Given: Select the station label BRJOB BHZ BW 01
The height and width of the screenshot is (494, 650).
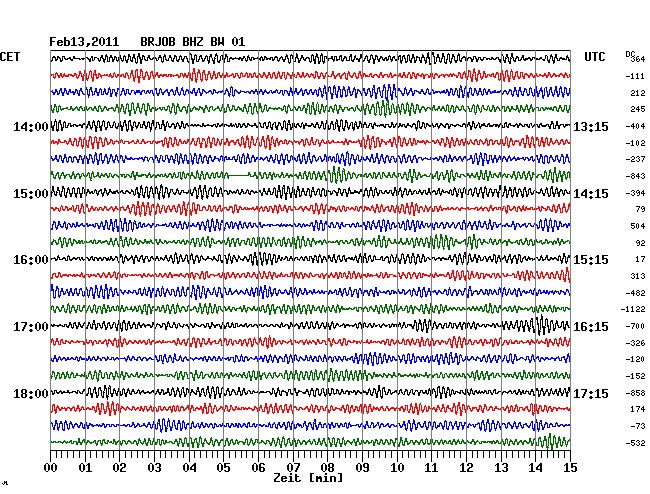Looking at the screenshot, I should coord(193,42).
